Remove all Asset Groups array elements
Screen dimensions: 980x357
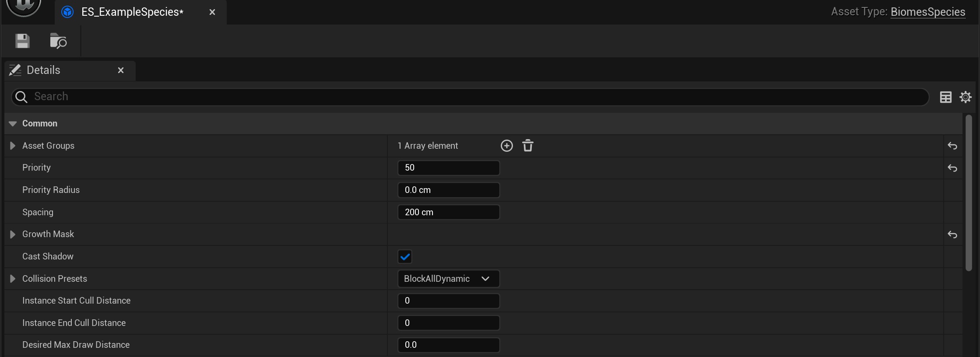tap(528, 146)
